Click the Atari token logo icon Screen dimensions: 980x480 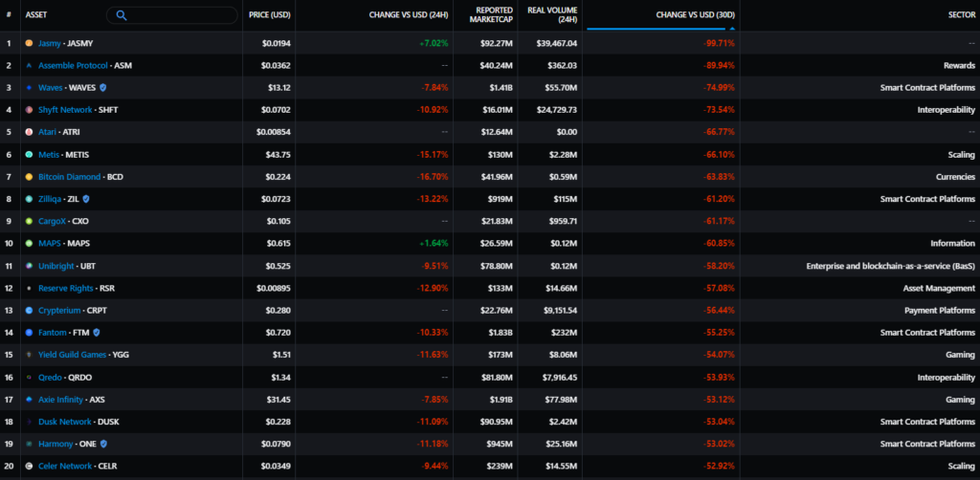coord(30,132)
